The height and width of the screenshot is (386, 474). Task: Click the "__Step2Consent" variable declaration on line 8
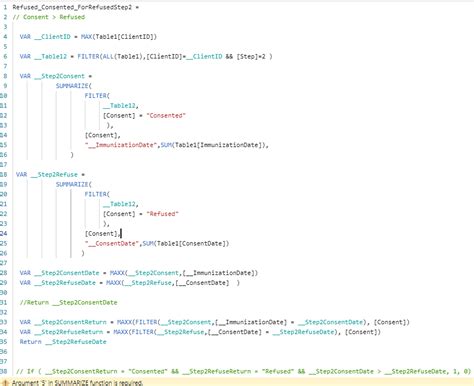(x=59, y=76)
